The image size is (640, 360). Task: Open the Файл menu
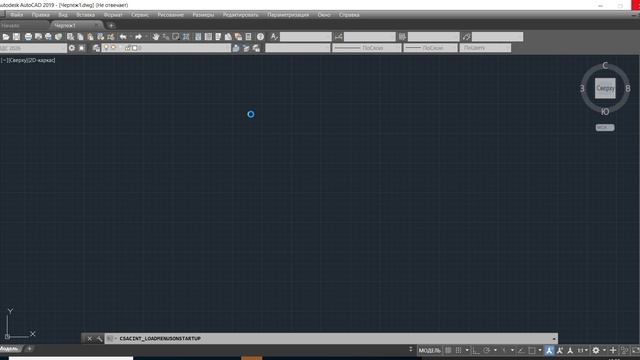tap(17, 15)
